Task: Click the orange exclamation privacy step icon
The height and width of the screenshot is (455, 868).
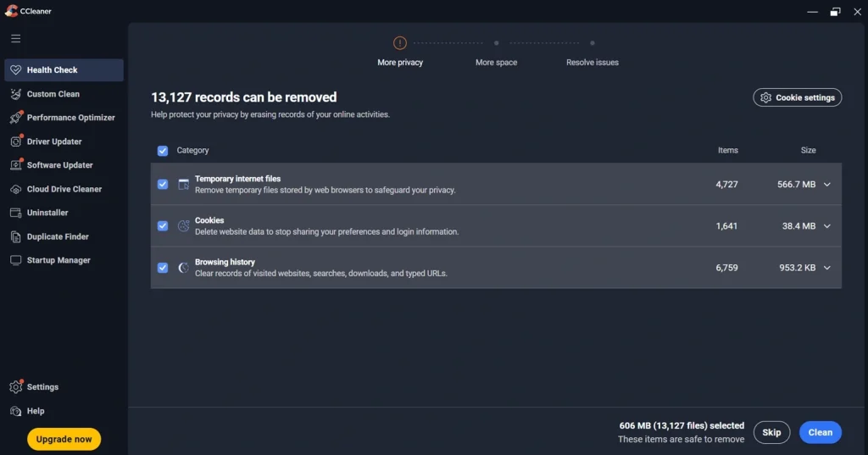Action: click(x=400, y=42)
